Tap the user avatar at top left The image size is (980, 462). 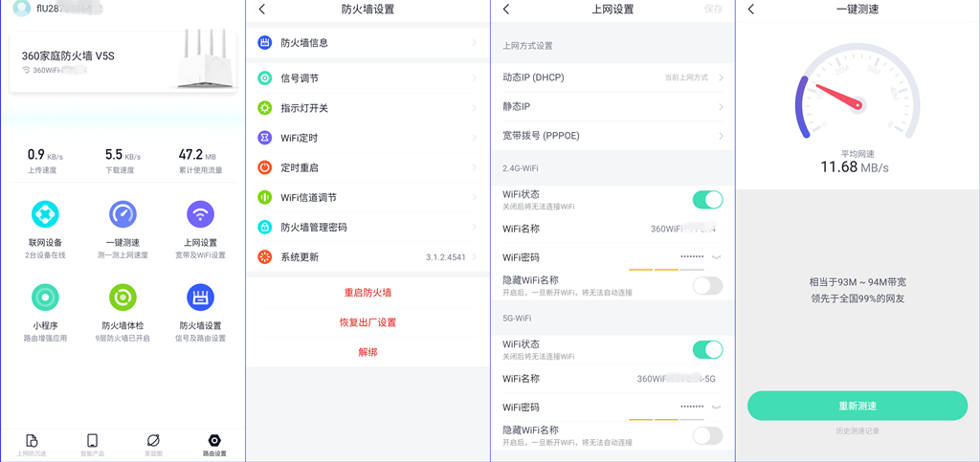tap(21, 8)
